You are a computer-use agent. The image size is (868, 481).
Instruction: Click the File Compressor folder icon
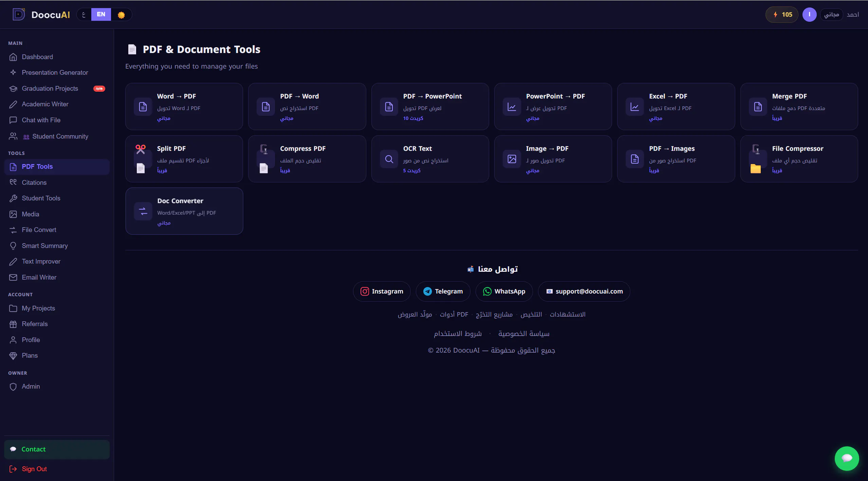pos(756,168)
